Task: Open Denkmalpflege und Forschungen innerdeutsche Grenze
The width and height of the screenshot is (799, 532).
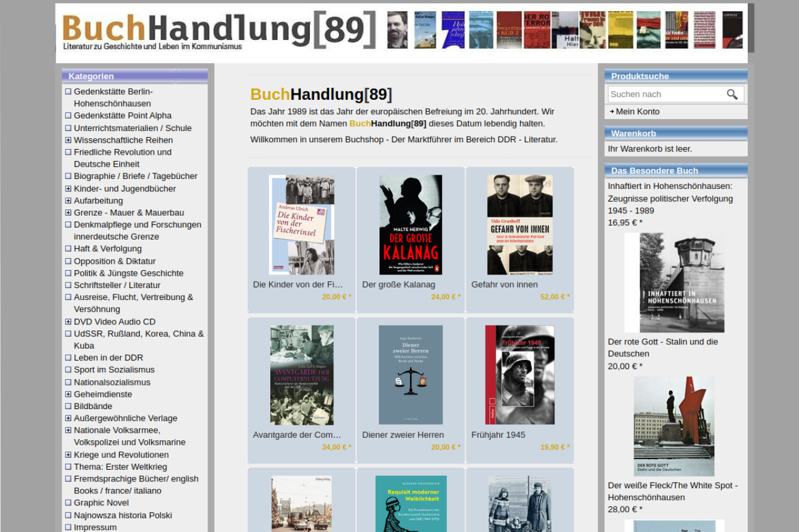Action: [137, 230]
